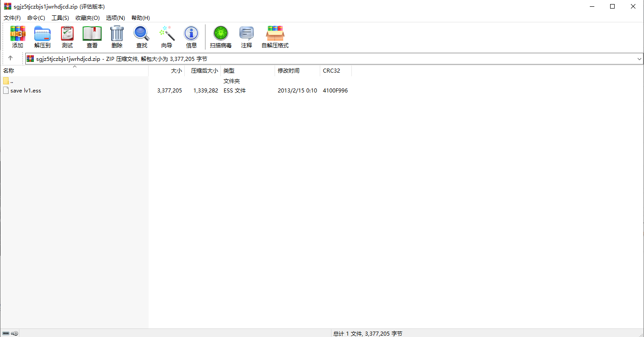Select the save lv1.ess file icon
Viewport: 644px width, 337px height.
(x=6, y=90)
